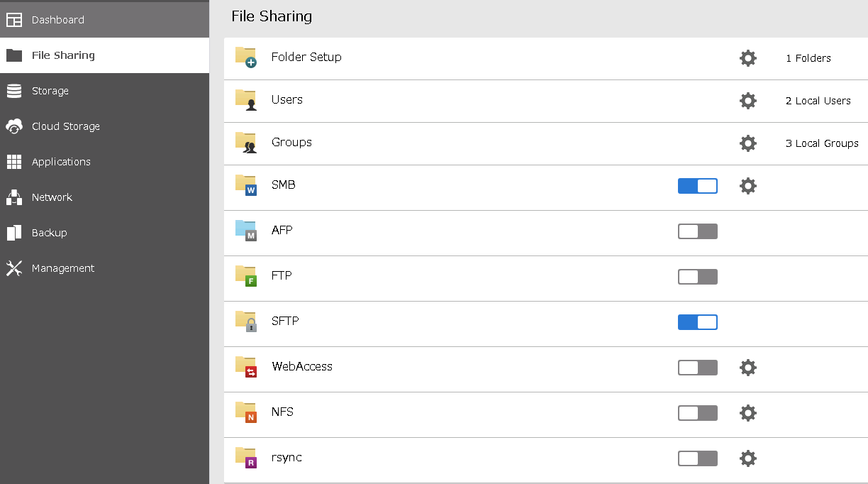Image resolution: width=868 pixels, height=484 pixels.
Task: Turn off the SFTP toggle
Action: (x=697, y=322)
